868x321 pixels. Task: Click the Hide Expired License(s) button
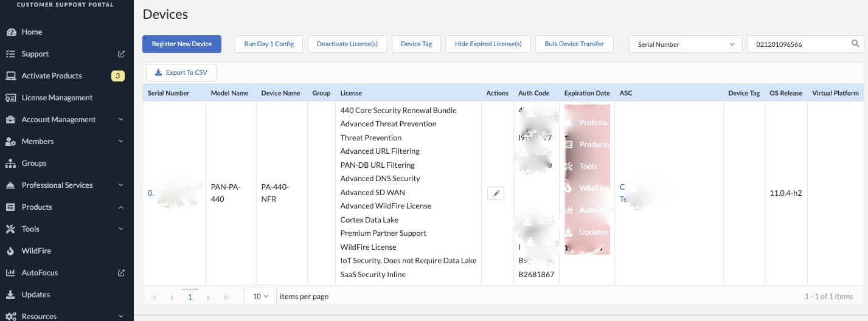click(x=488, y=44)
